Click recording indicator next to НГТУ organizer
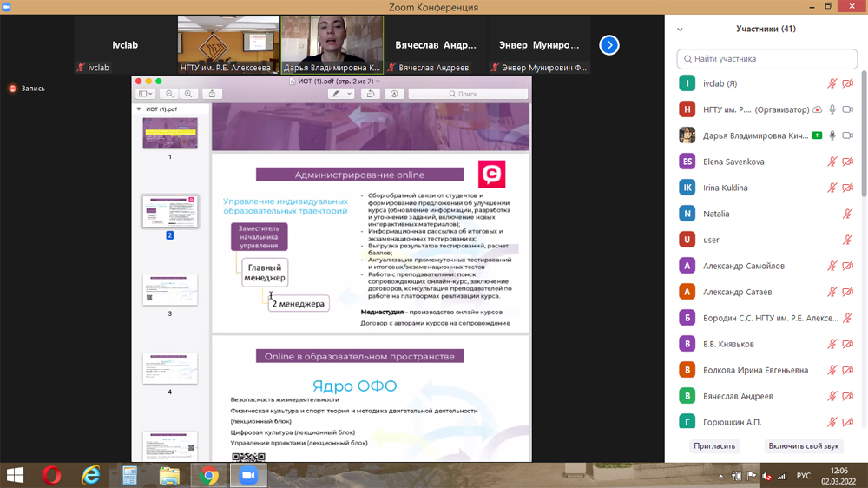 (817, 109)
